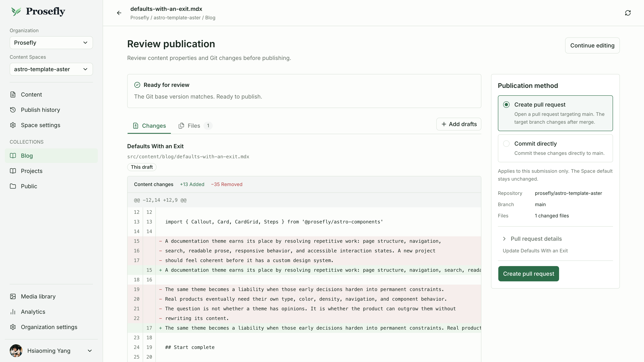Click the Public folder icon

(13, 186)
